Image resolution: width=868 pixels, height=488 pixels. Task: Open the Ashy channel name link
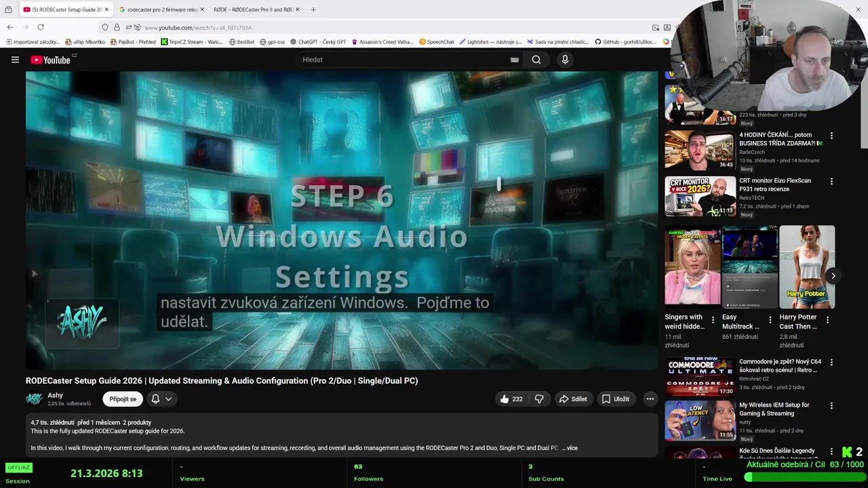point(55,395)
